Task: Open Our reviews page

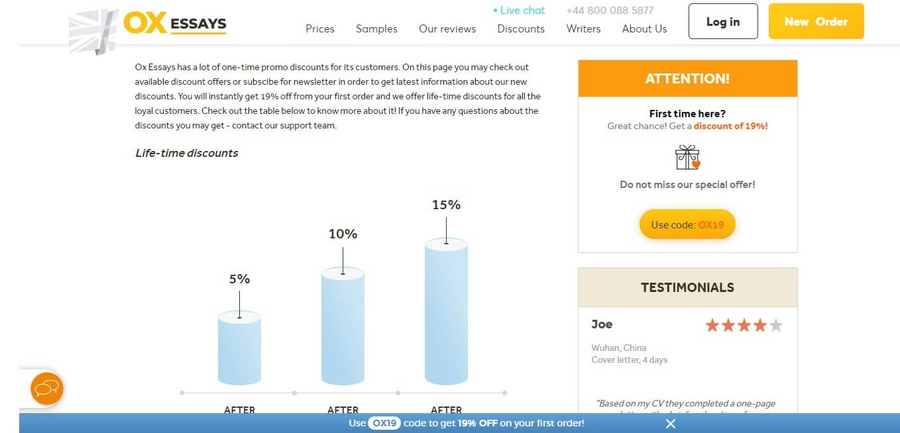Action: tap(447, 29)
